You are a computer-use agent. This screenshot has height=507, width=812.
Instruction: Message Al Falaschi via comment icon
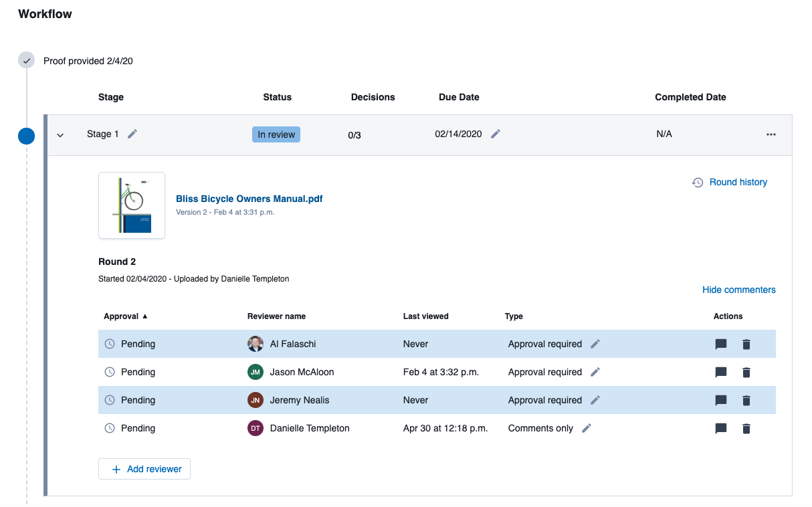pyautogui.click(x=721, y=344)
